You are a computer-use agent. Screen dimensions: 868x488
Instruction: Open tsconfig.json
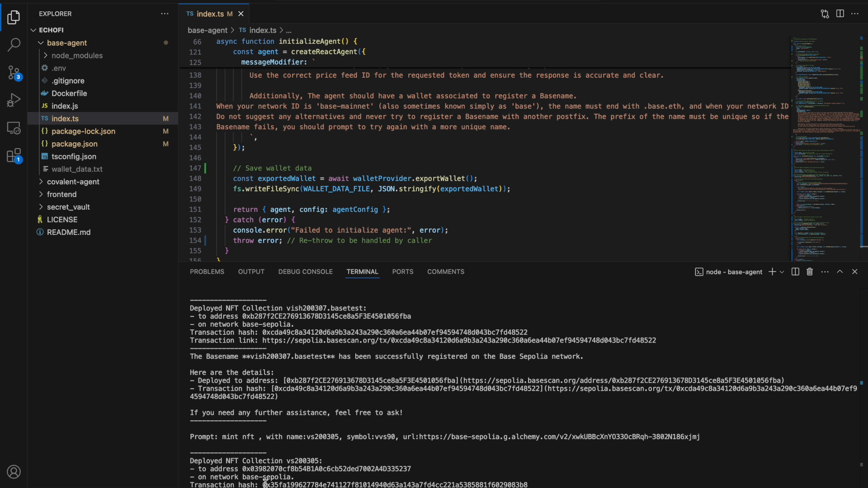tap(102, 156)
